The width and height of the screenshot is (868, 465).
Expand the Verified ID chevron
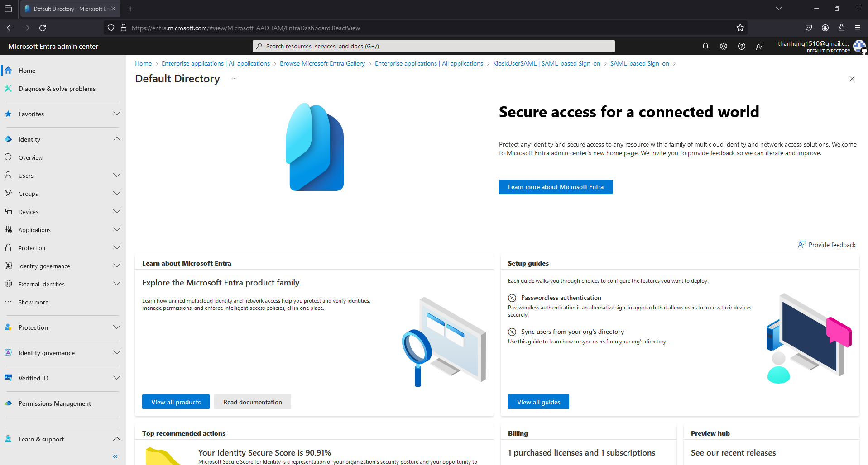pos(117,378)
